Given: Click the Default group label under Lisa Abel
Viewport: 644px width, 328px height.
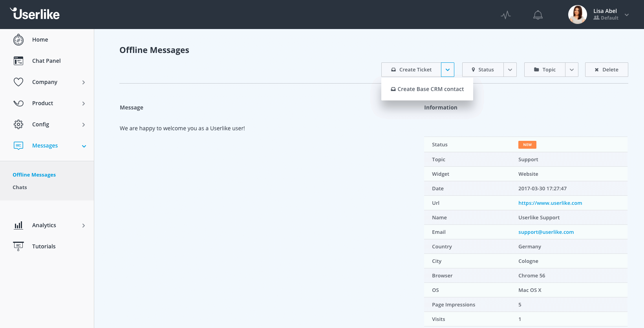Looking at the screenshot, I should pyautogui.click(x=606, y=18).
